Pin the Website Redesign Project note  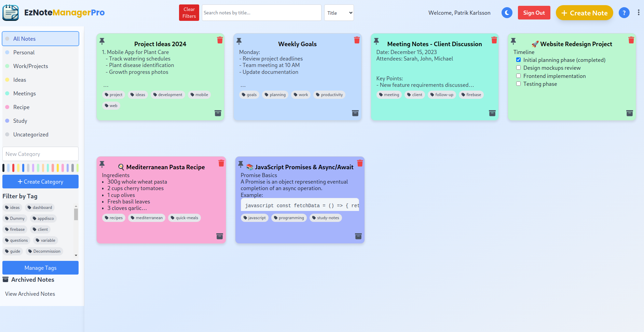[x=513, y=41]
